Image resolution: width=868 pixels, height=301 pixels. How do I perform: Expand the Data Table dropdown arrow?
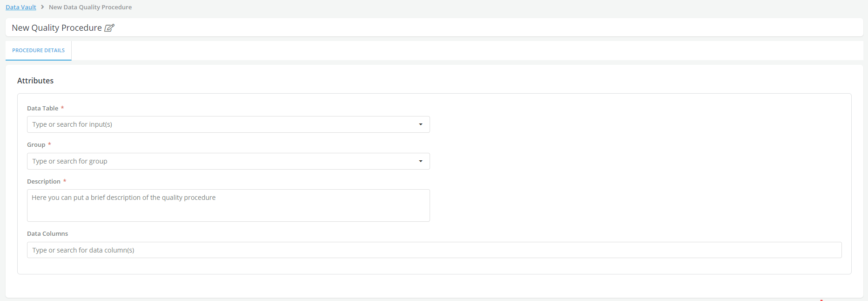[421, 124]
